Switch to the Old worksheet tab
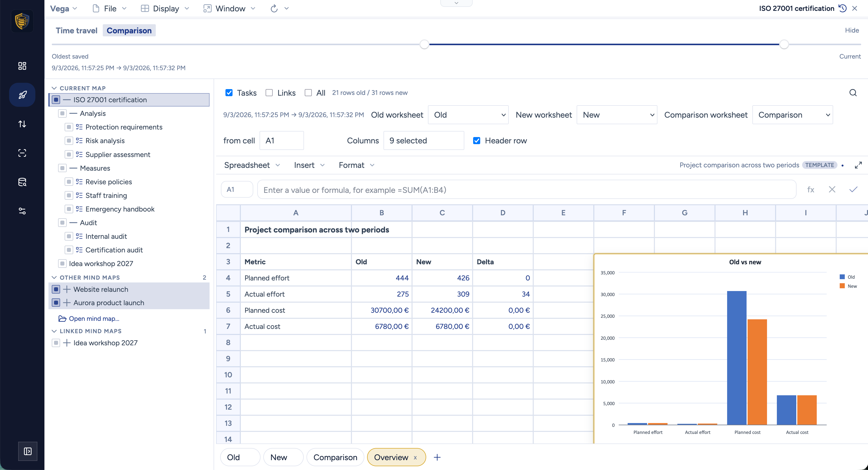Image resolution: width=868 pixels, height=470 pixels. [240, 457]
